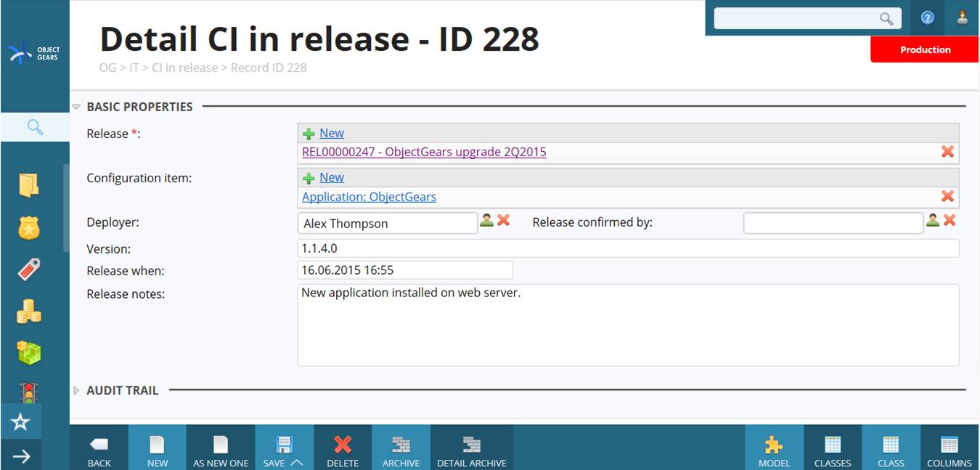Remove Application: ObjectGears with red X
Image resolution: width=980 pixels, height=470 pixels.
point(947,196)
